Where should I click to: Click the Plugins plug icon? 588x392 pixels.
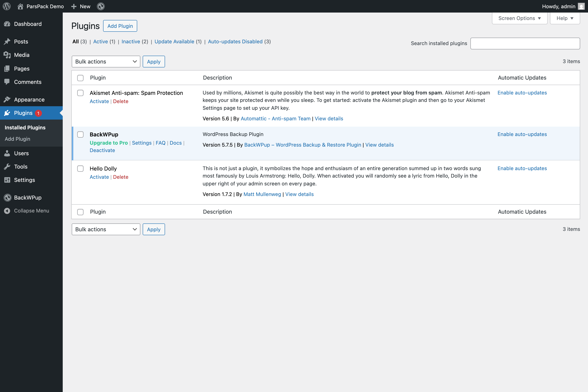7,113
